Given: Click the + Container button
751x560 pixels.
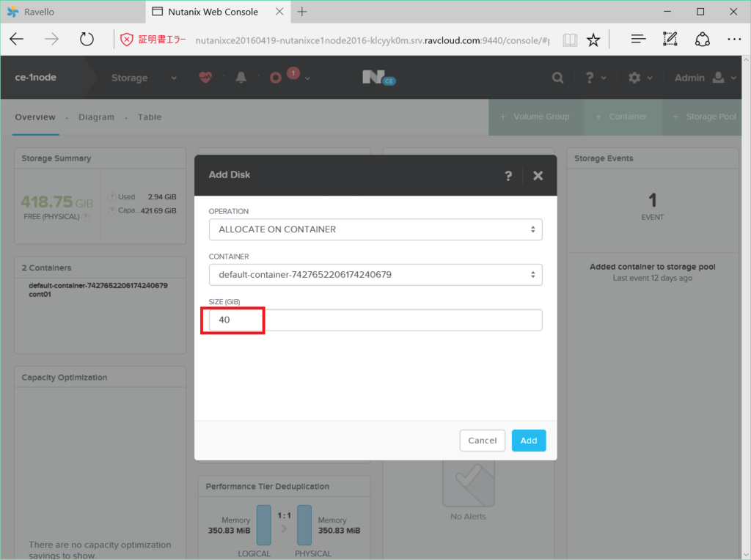Looking at the screenshot, I should point(622,117).
